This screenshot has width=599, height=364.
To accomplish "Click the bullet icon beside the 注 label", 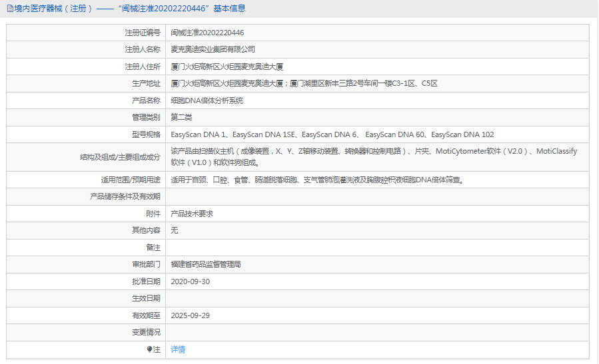I will click(150, 349).
